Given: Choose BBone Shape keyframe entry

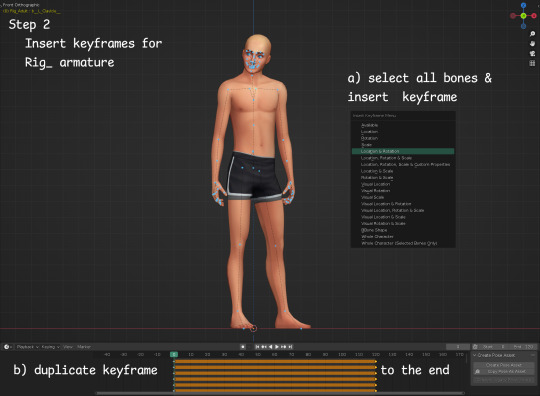Looking at the screenshot, I should click(x=403, y=230).
